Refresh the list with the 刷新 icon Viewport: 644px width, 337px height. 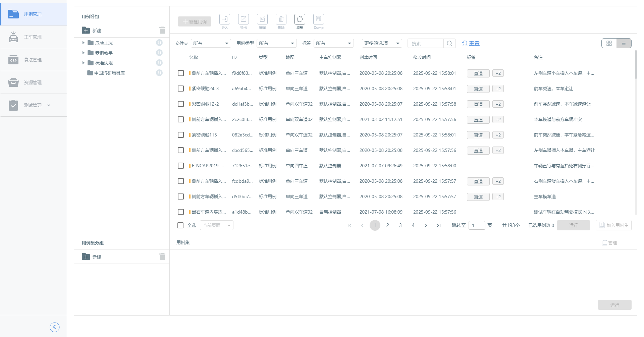[300, 19]
